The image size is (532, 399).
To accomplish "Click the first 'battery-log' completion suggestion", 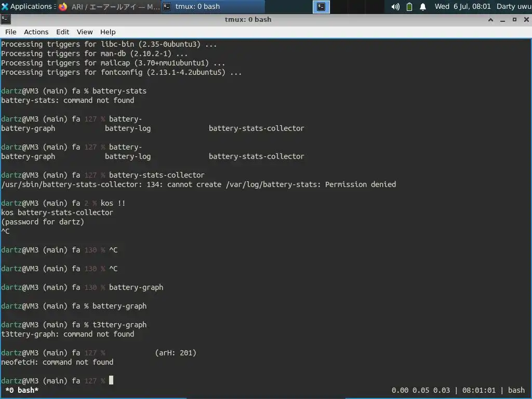I will (128, 129).
